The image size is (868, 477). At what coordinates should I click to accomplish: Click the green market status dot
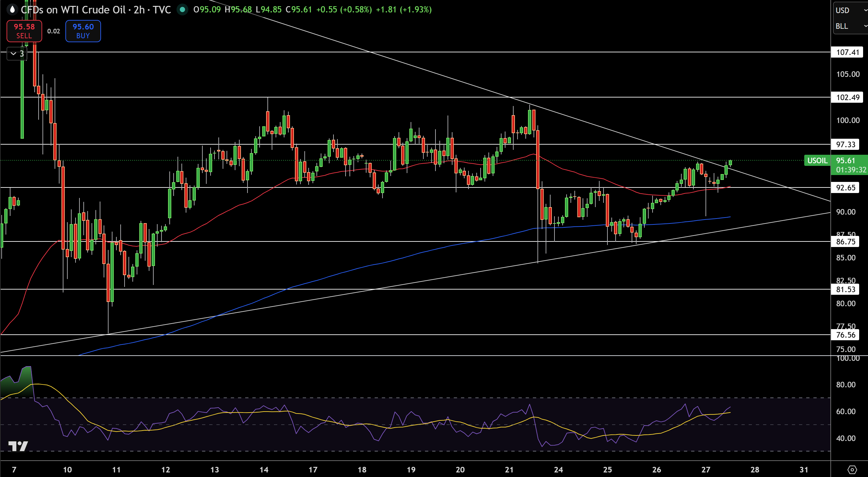point(182,9)
